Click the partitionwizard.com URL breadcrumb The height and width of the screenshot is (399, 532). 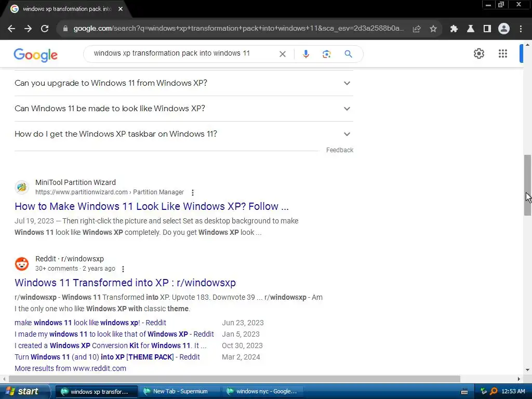tap(110, 192)
